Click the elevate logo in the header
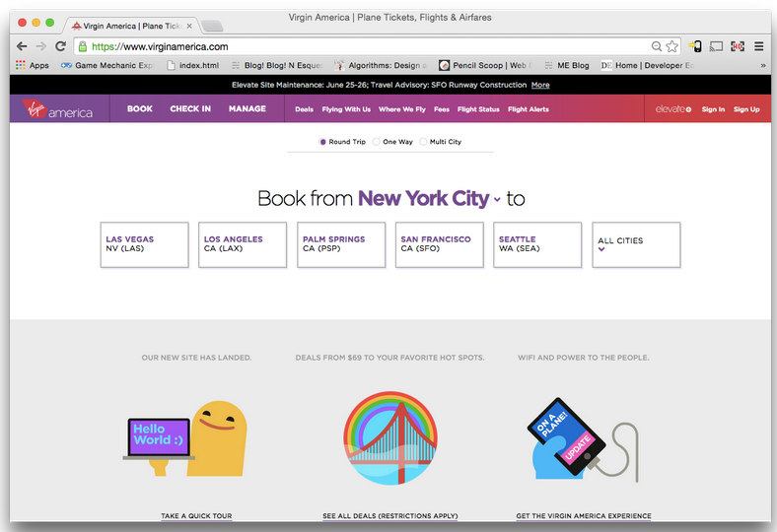This screenshot has width=777, height=532. 672,109
